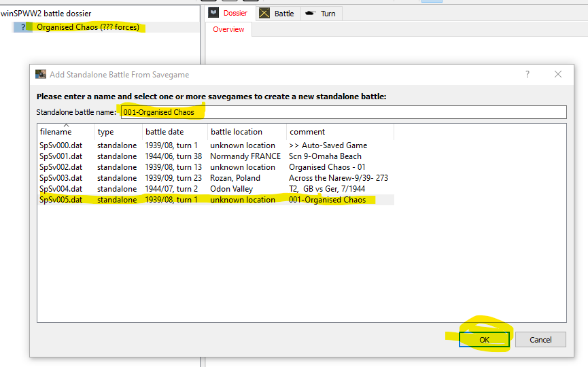
Task: Close the Add Standalone Battle dialog
Action: tap(558, 74)
